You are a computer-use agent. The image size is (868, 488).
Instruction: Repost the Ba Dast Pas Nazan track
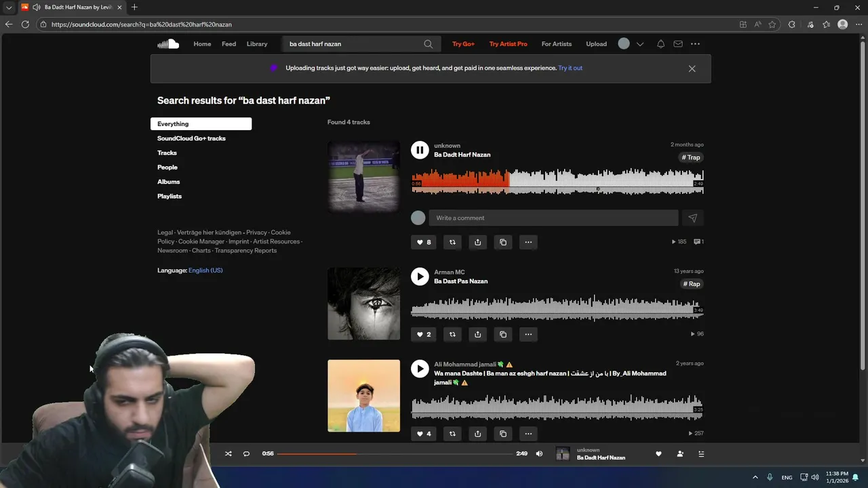pos(452,334)
